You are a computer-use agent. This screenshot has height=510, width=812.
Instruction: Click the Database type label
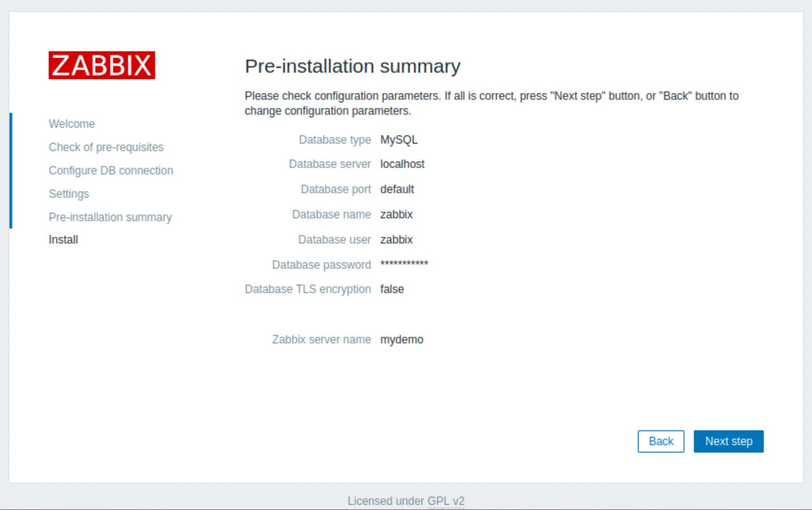click(x=335, y=140)
